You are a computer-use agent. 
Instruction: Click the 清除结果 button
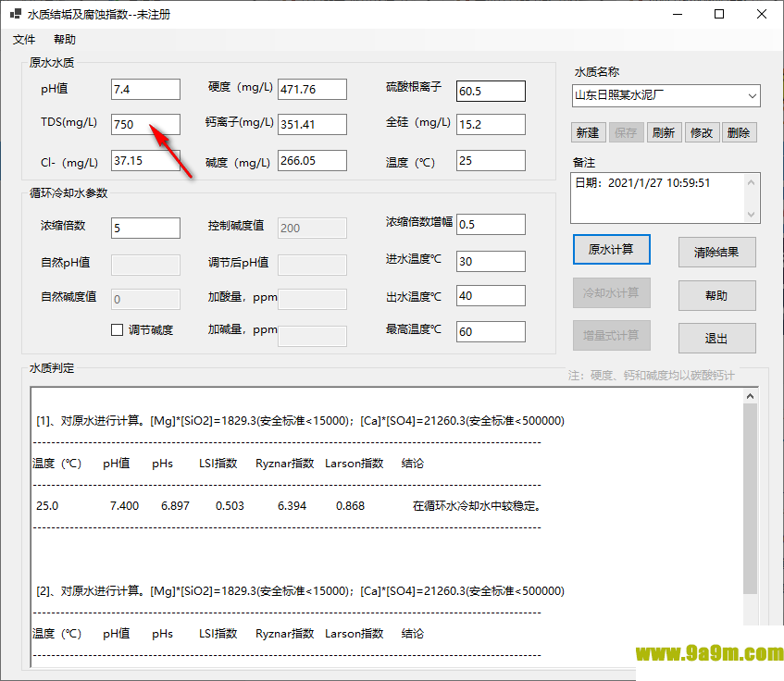[x=716, y=253]
